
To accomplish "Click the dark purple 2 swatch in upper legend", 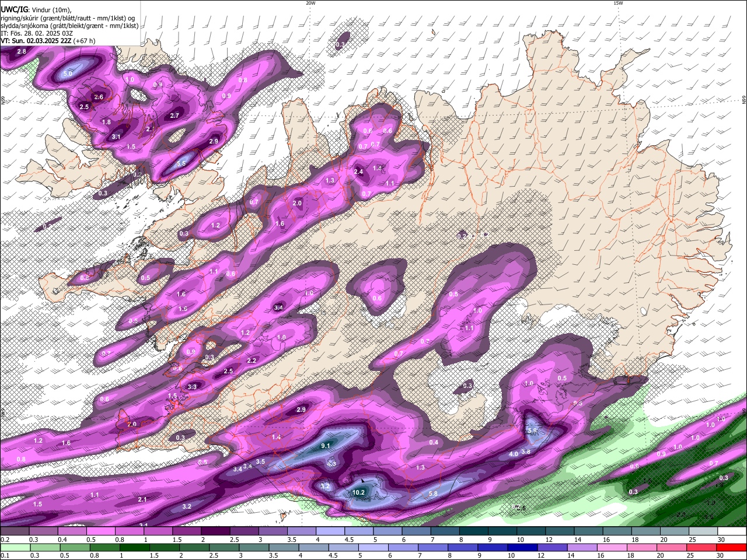I will [x=215, y=531].
